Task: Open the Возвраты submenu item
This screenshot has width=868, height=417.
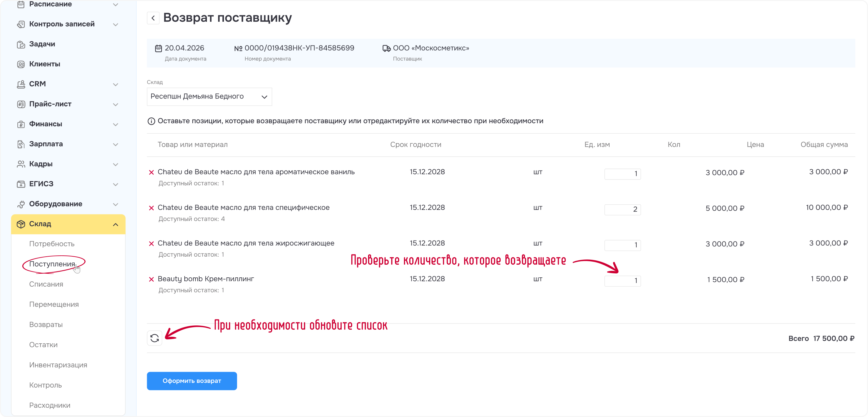Action: point(46,324)
